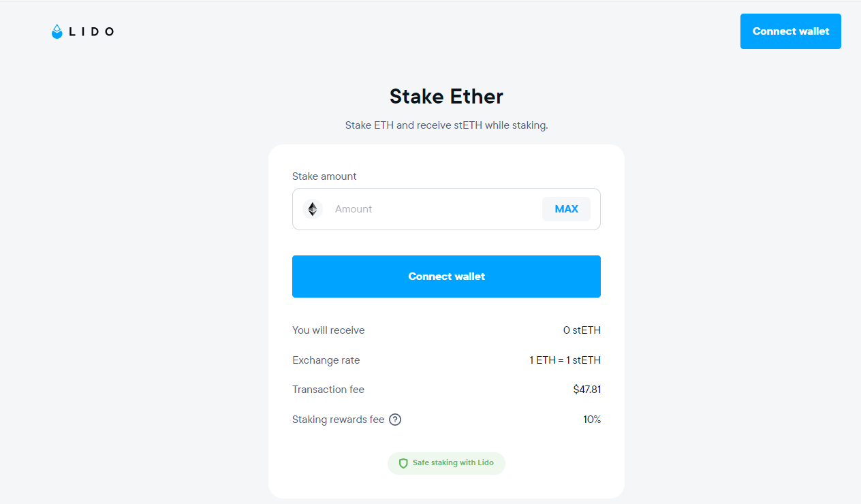The image size is (861, 504).
Task: Click the Safe staking with Lido text
Action: (x=453, y=463)
